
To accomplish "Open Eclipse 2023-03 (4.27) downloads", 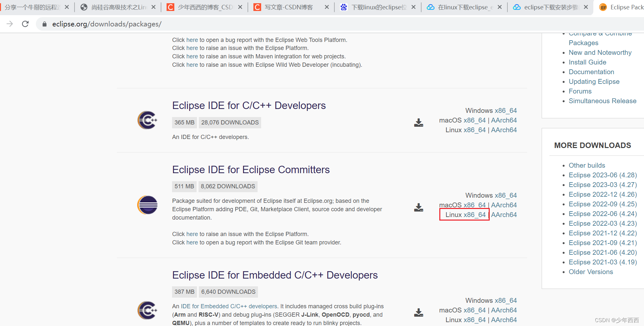I will tap(603, 185).
